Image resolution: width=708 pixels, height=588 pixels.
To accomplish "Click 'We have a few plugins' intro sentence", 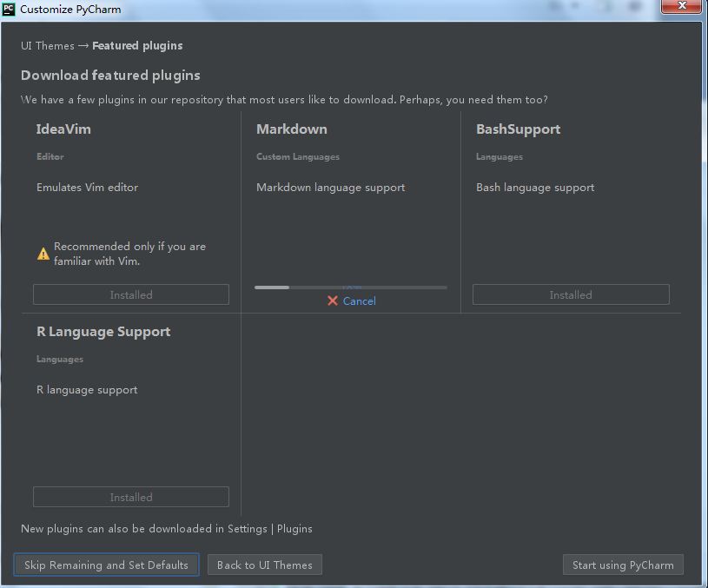I will (x=284, y=99).
